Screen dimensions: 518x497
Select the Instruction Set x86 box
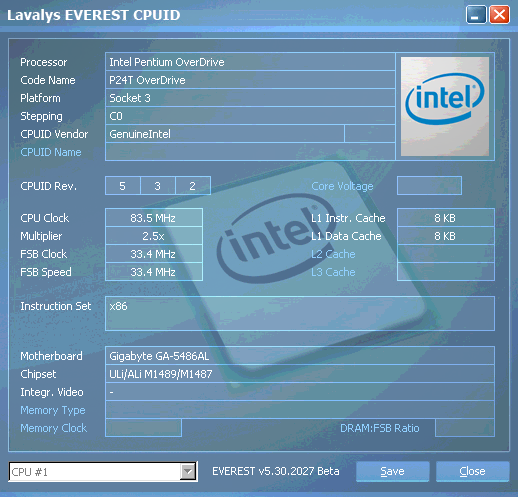point(300,313)
